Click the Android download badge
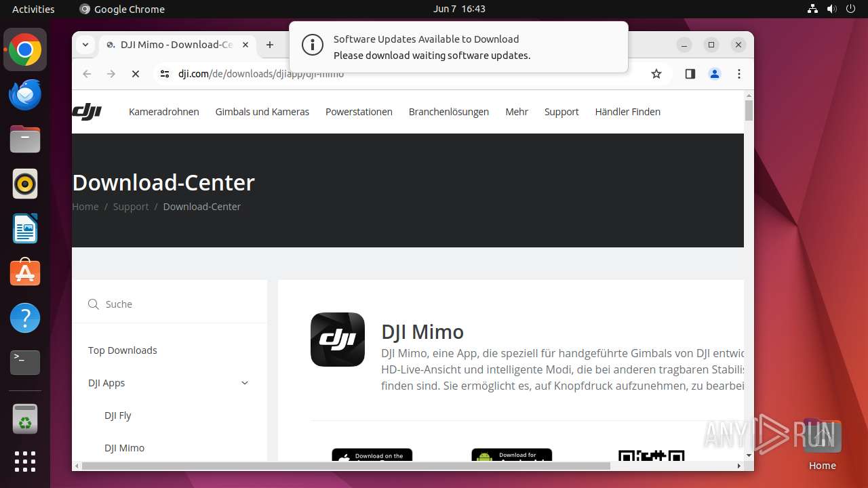Viewport: 868px width, 488px height. pyautogui.click(x=512, y=455)
